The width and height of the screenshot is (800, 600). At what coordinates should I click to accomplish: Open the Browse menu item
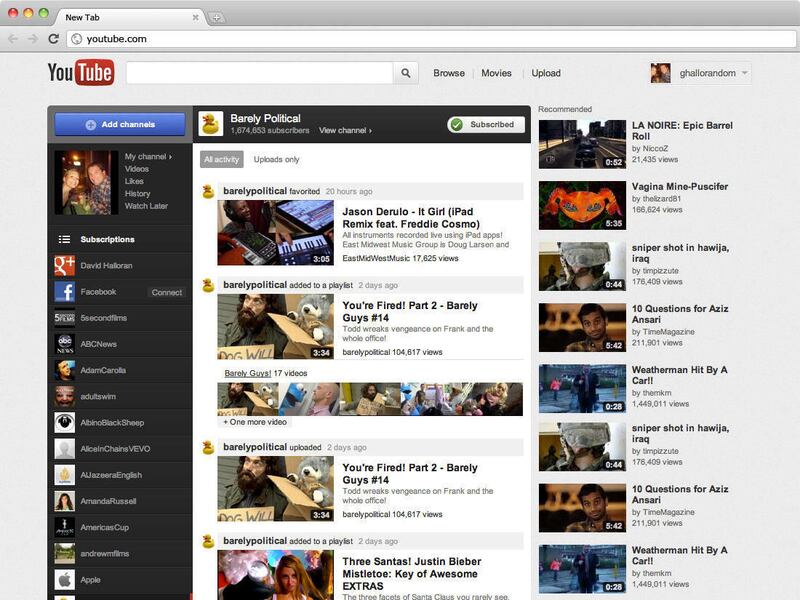[x=449, y=73]
